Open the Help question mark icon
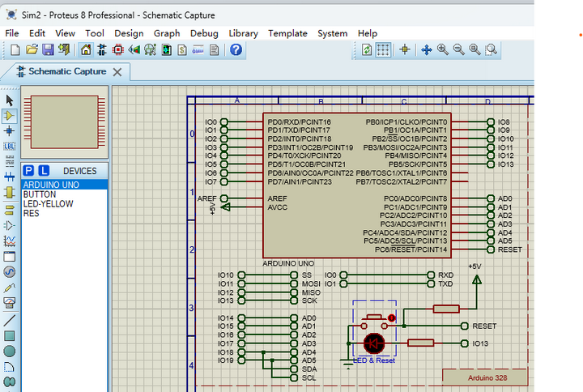 click(236, 50)
